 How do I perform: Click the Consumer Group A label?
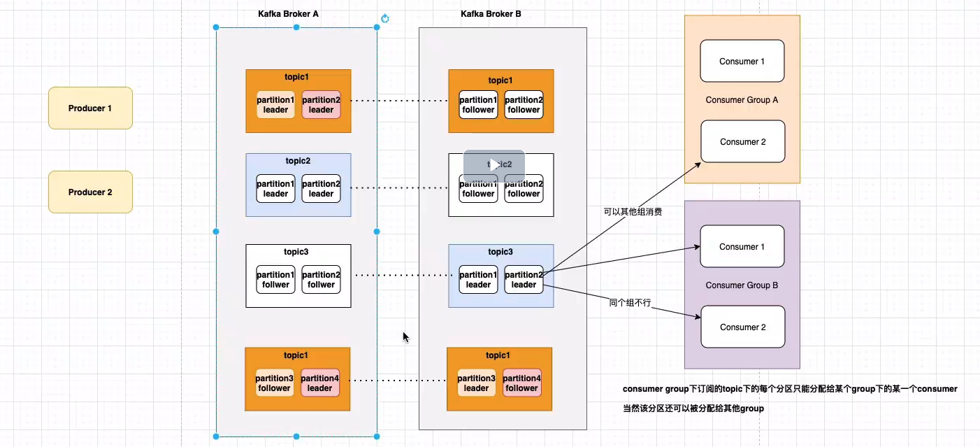pos(742,100)
